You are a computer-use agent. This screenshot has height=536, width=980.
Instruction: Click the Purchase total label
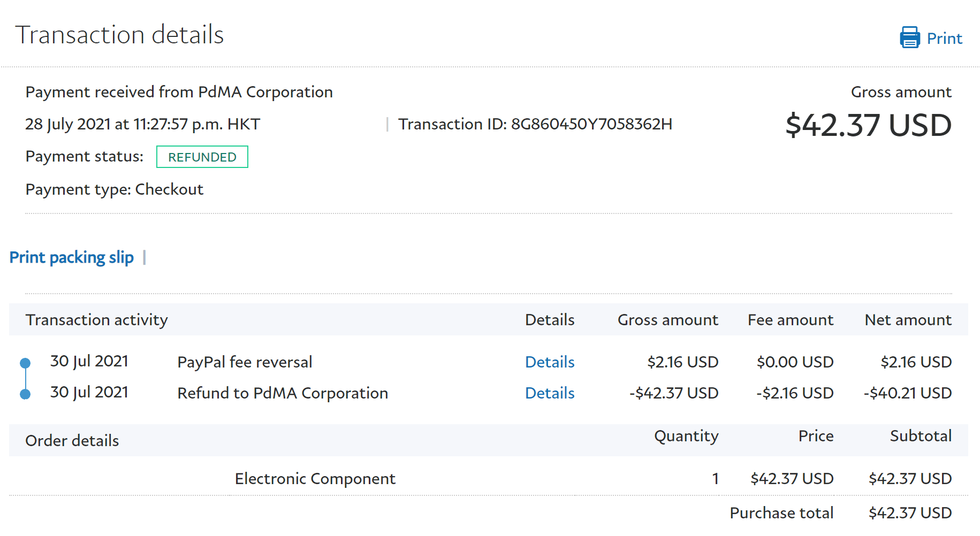pos(781,513)
